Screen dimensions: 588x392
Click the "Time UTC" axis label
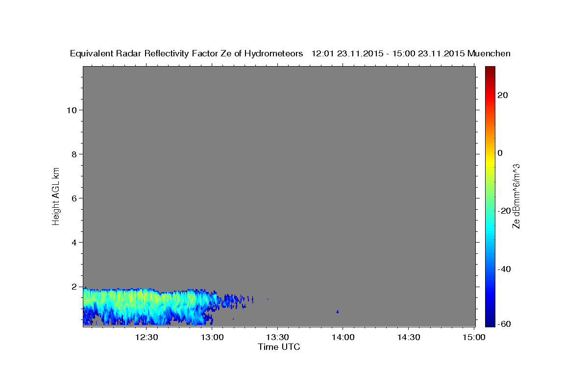click(x=279, y=347)
